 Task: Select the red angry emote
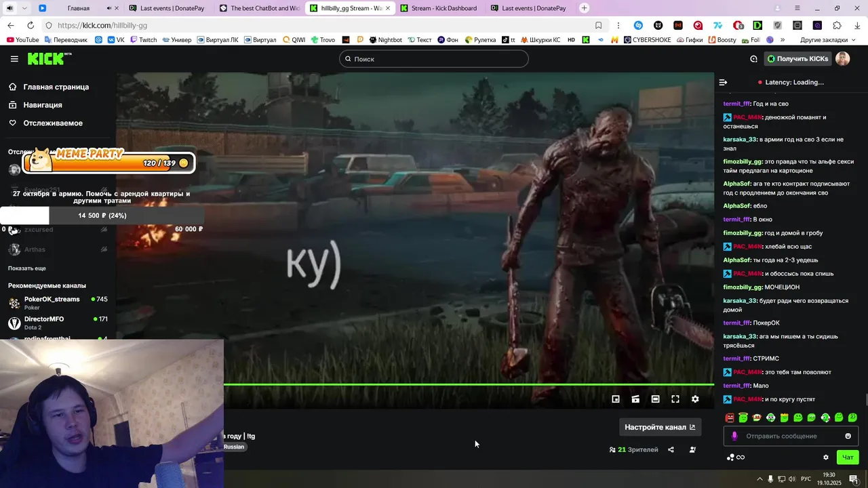point(730,418)
